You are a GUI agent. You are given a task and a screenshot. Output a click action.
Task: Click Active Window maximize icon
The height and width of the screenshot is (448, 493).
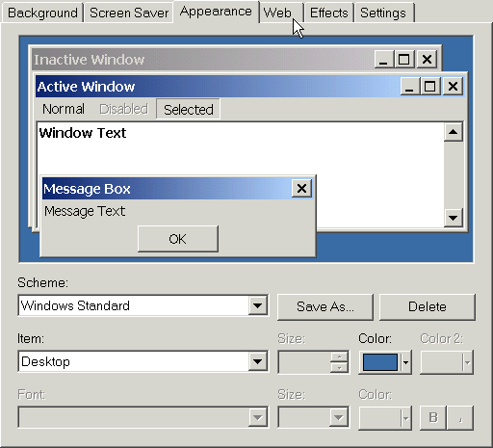click(430, 87)
